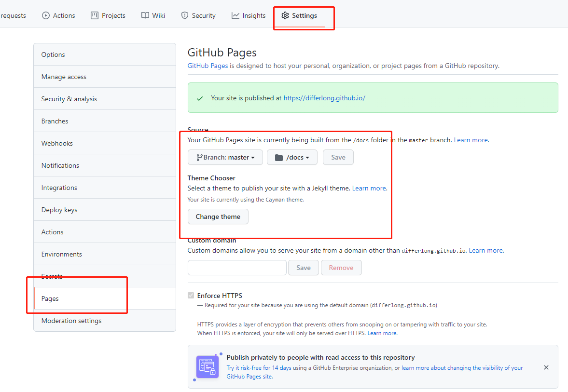
Task: Open Learn more link for custom domains
Action: pyautogui.click(x=486, y=250)
